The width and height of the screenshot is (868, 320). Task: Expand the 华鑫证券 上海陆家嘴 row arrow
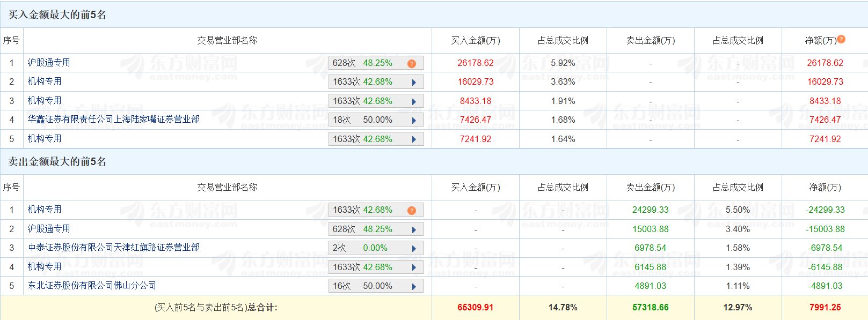pos(414,121)
